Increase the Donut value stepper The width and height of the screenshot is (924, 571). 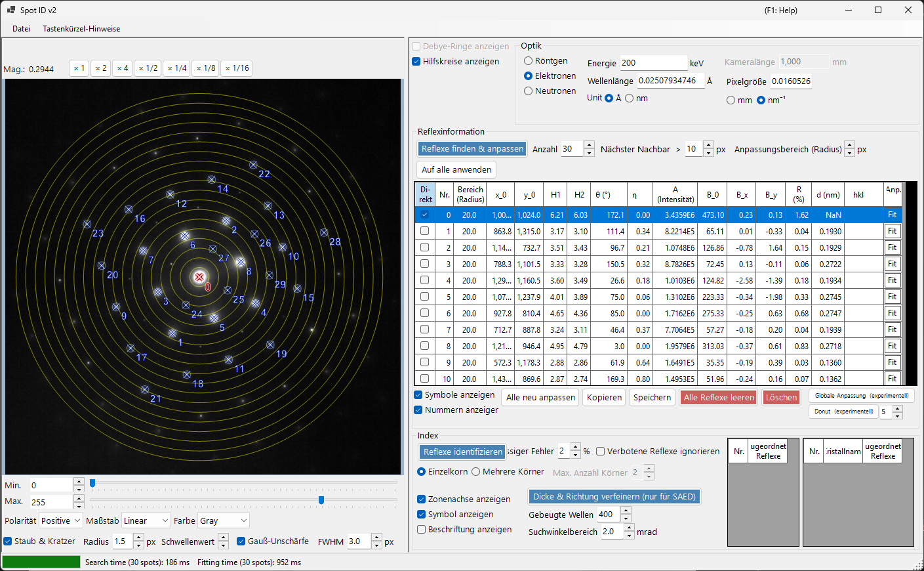tap(898, 408)
